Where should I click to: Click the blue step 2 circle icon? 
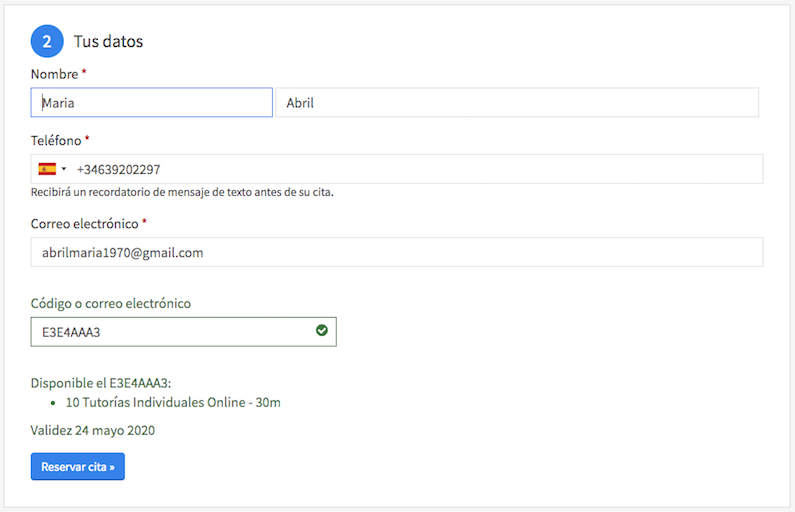click(x=47, y=42)
